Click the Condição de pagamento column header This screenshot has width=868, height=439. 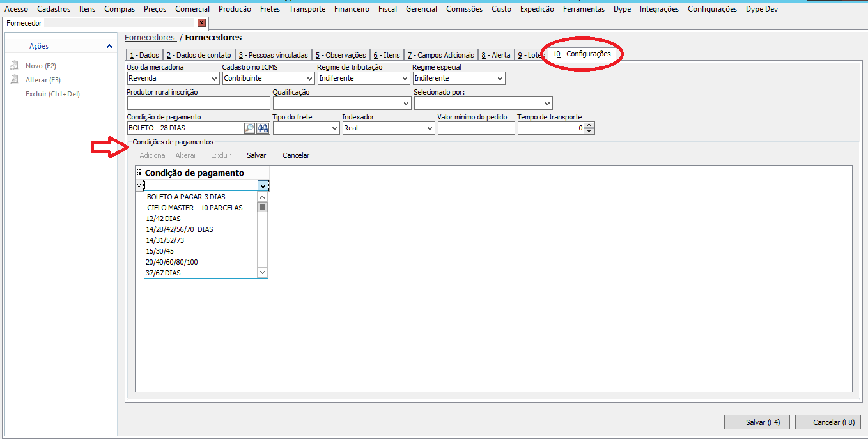pyautogui.click(x=206, y=173)
